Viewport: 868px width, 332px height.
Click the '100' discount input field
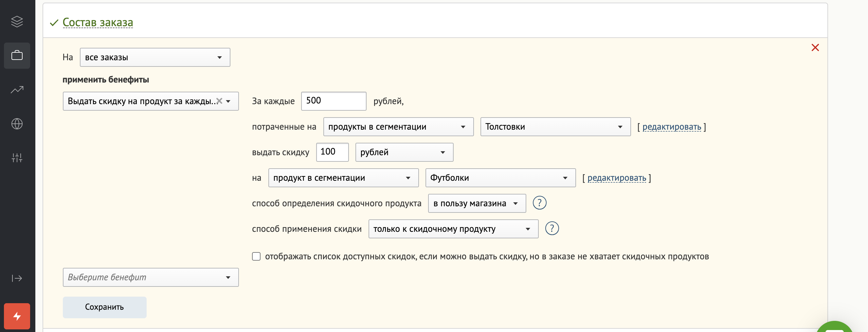point(332,152)
